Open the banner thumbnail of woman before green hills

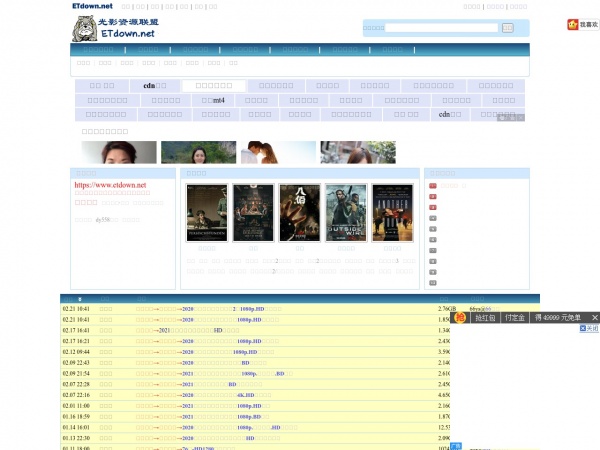(x=199, y=152)
